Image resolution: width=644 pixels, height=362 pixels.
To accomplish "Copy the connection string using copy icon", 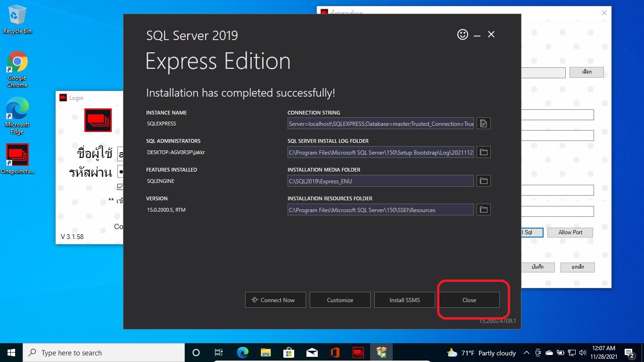I will [x=483, y=123].
